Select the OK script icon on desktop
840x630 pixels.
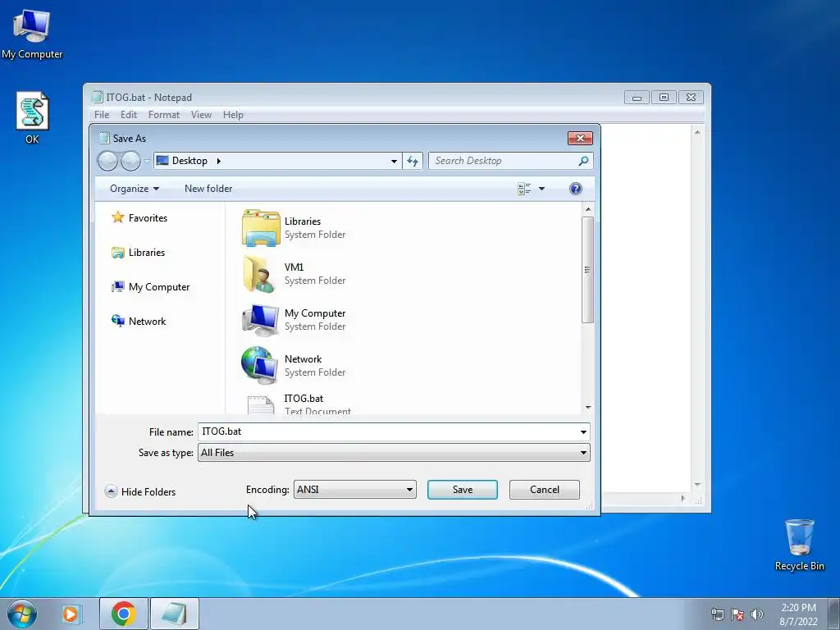point(32,118)
